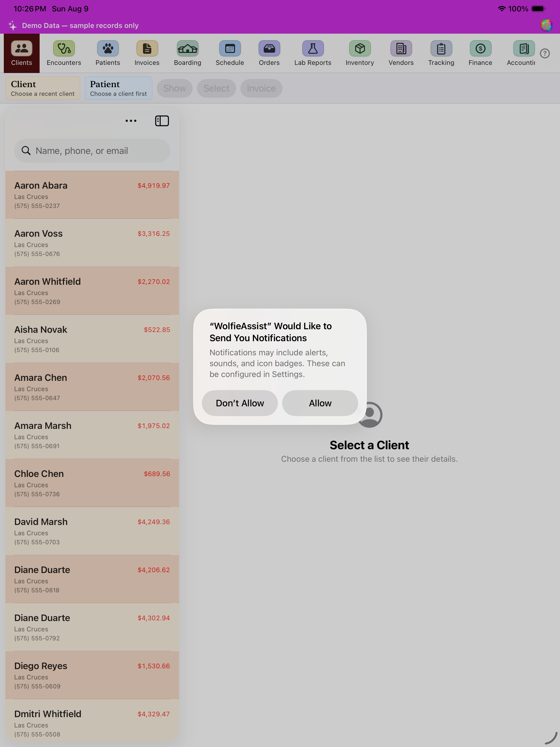Select client Dmitri Whitfield

click(92, 720)
